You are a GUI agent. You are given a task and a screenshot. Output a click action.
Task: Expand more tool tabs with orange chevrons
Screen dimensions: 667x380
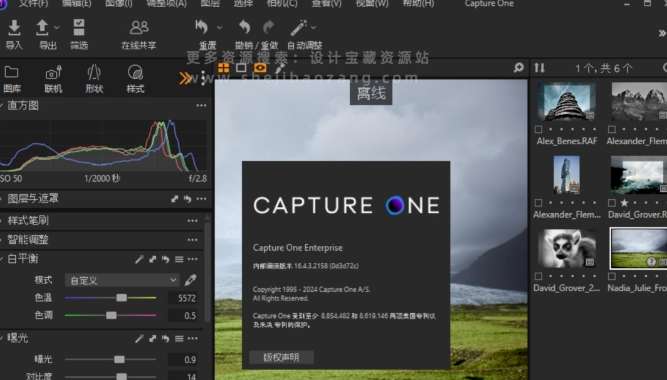click(185, 78)
